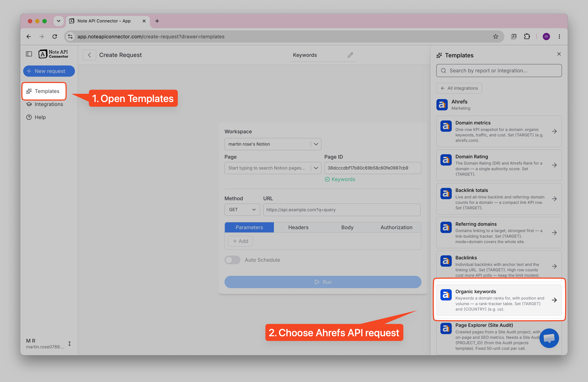Close the Note API Connector tab

(x=144, y=21)
